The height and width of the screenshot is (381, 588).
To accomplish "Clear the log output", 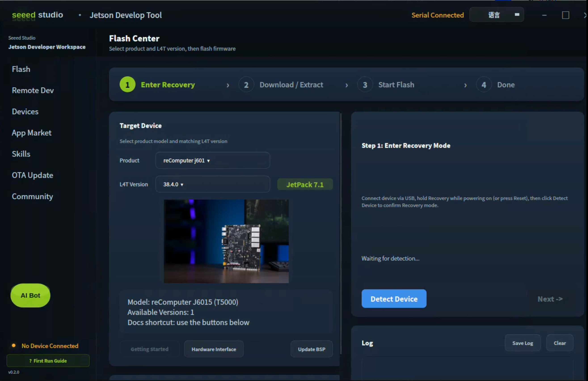I will (560, 343).
